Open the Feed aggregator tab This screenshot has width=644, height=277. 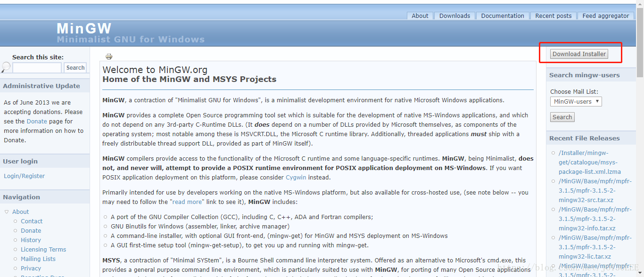[x=606, y=16]
